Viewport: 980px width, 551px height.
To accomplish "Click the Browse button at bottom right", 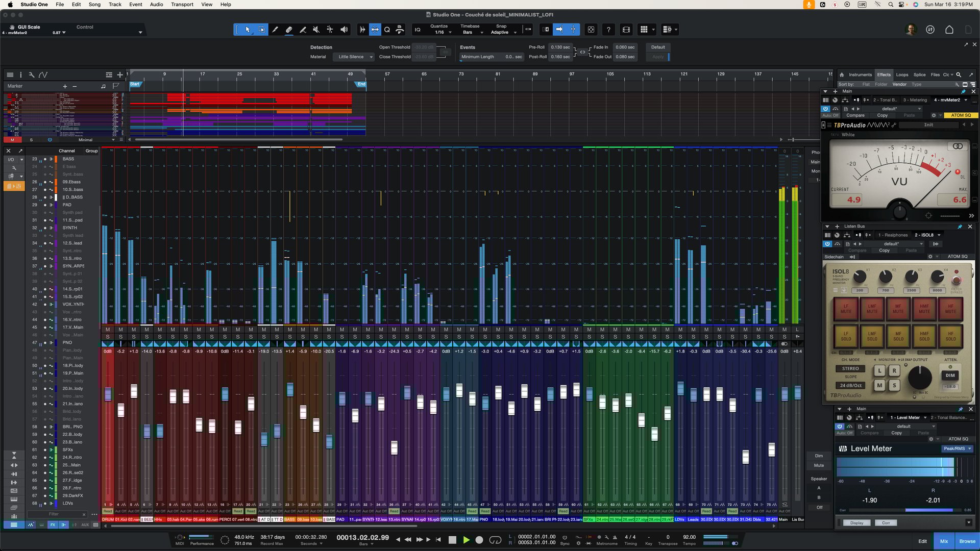I will coord(967,541).
